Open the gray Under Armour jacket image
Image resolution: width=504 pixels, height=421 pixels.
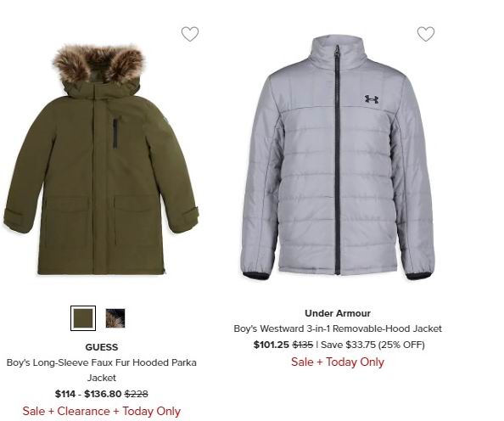(x=338, y=158)
